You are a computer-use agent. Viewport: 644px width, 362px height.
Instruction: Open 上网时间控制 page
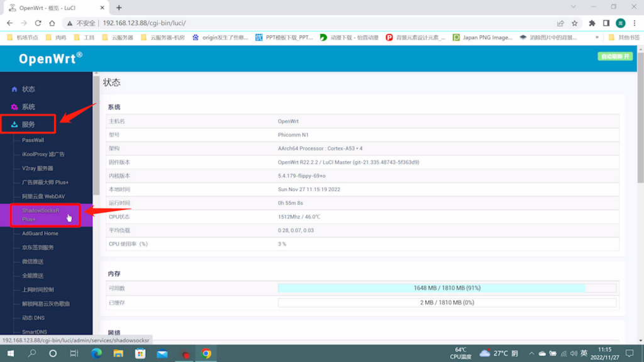pos(38,290)
